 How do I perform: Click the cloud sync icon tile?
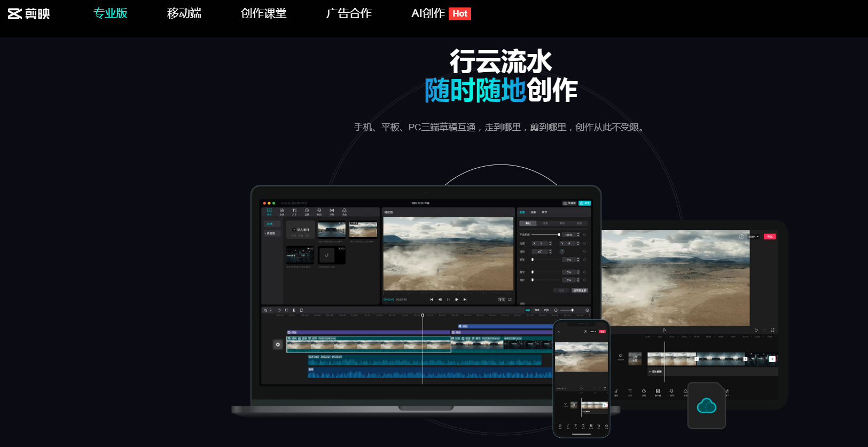click(706, 406)
